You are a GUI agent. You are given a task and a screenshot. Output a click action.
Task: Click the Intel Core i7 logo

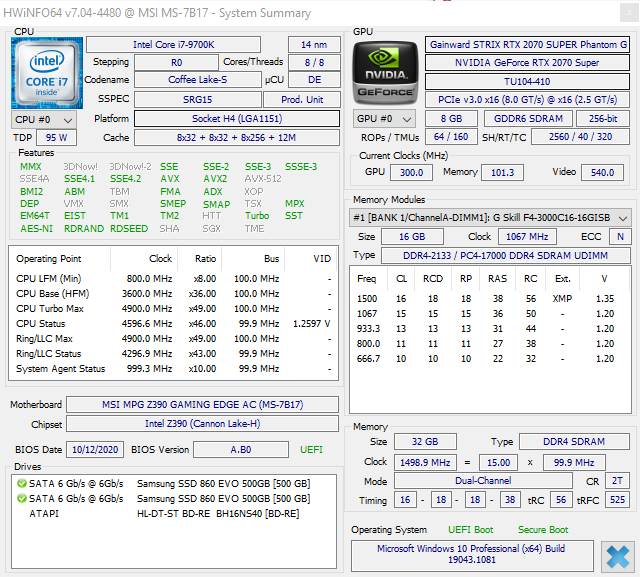(47, 73)
